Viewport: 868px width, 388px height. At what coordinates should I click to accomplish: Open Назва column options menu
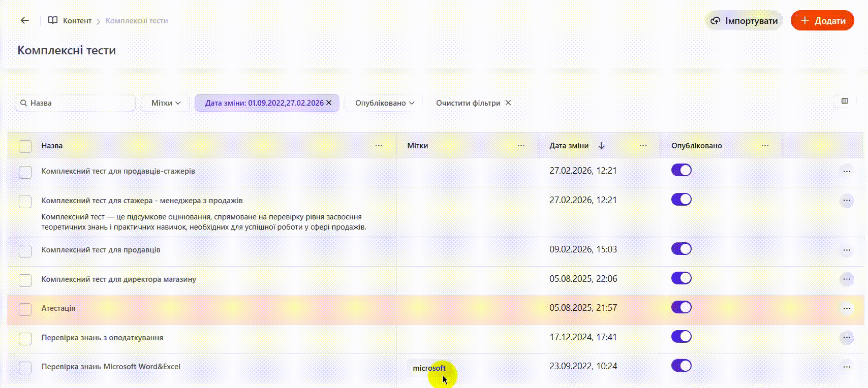(x=379, y=146)
